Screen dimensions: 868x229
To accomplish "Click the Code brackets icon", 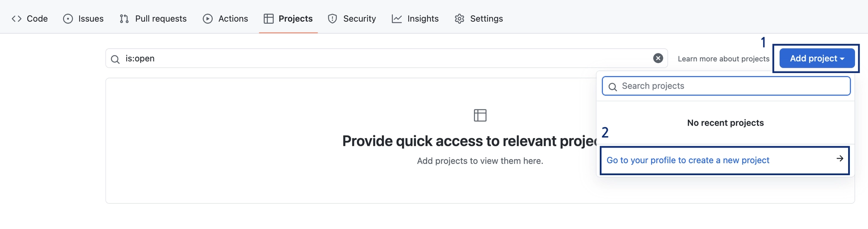I will click(17, 19).
